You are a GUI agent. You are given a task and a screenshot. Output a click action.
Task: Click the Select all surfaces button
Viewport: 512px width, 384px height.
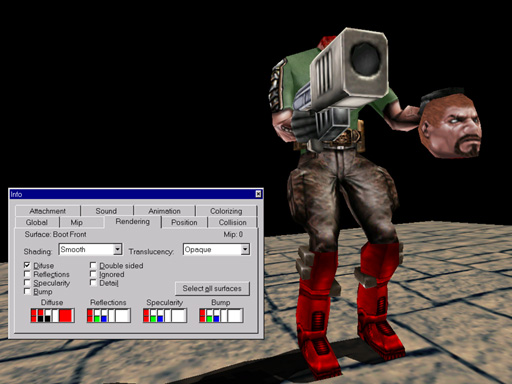click(212, 288)
